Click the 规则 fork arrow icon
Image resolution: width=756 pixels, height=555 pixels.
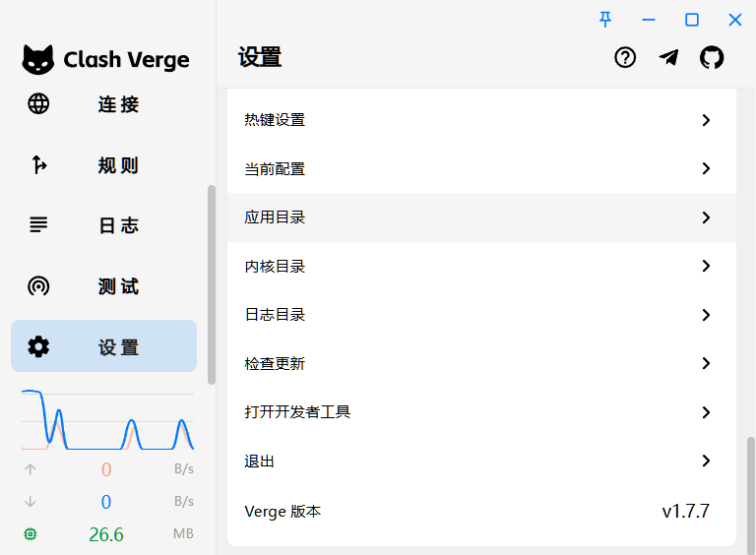point(38,164)
